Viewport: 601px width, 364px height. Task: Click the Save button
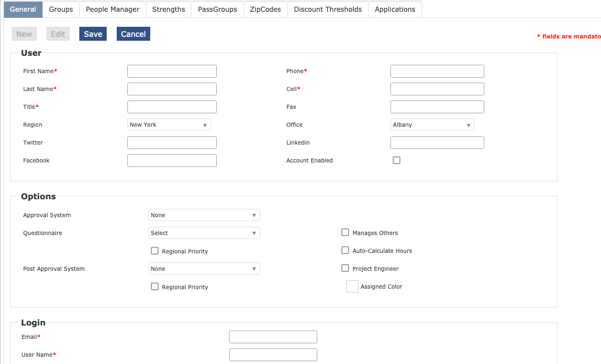93,33
